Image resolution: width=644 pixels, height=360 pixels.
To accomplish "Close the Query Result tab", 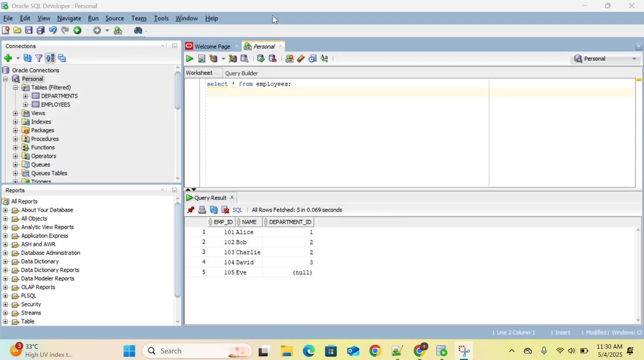I will coord(232,198).
